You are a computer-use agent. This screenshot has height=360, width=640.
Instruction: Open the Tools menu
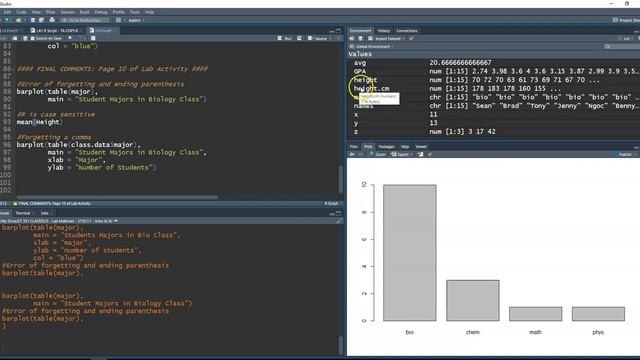point(134,12)
